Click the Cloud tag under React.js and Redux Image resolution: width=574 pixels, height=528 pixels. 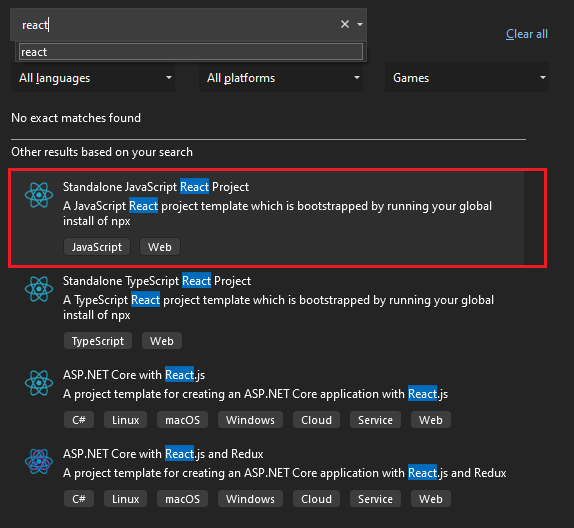(x=316, y=499)
